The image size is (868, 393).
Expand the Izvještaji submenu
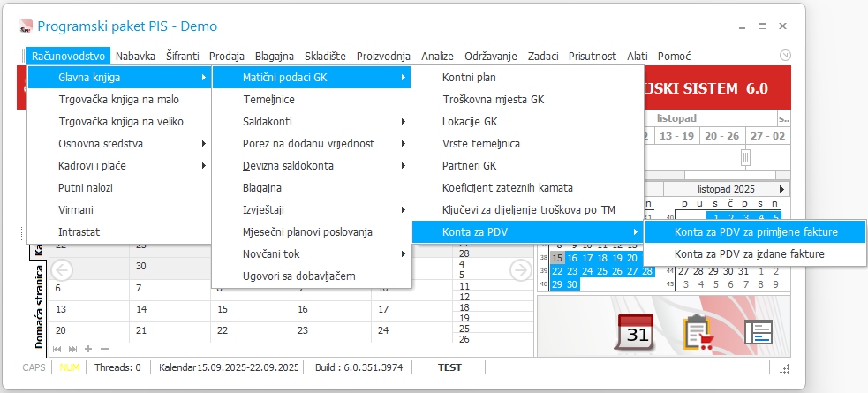coord(312,210)
